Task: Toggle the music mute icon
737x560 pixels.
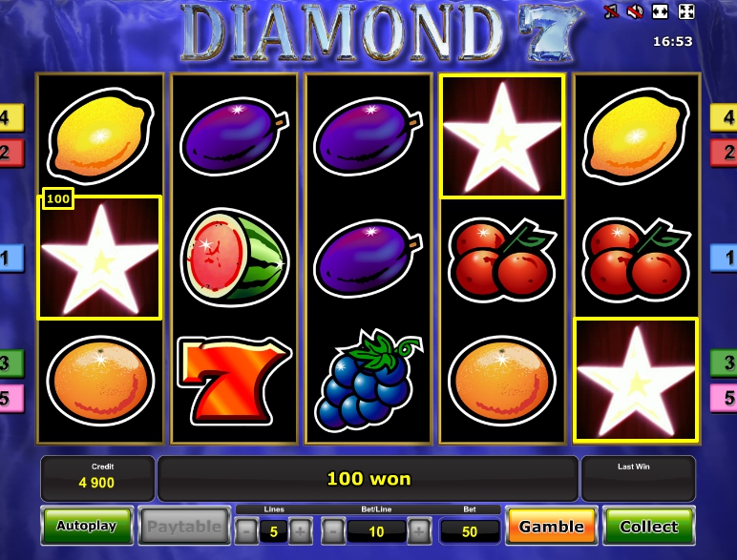Action: (611, 11)
